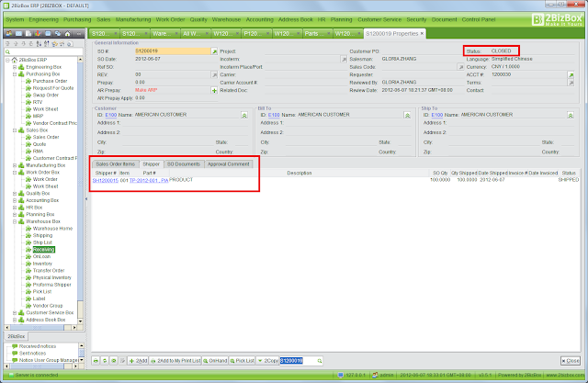Click the document pages icon in sidebar toolbar
This screenshot has height=383, width=588.
pyautogui.click(x=28, y=34)
